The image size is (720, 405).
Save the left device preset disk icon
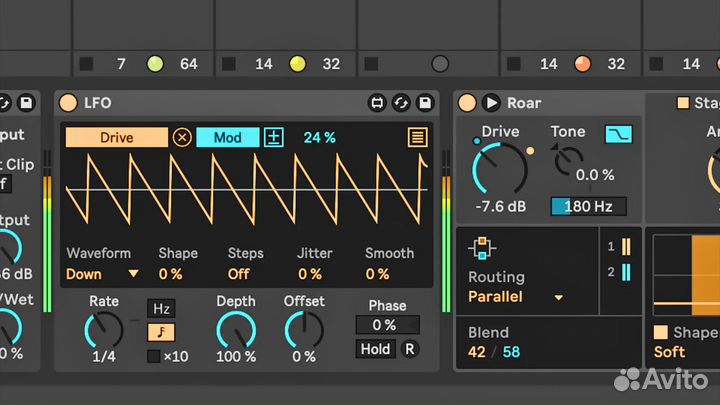[26, 103]
